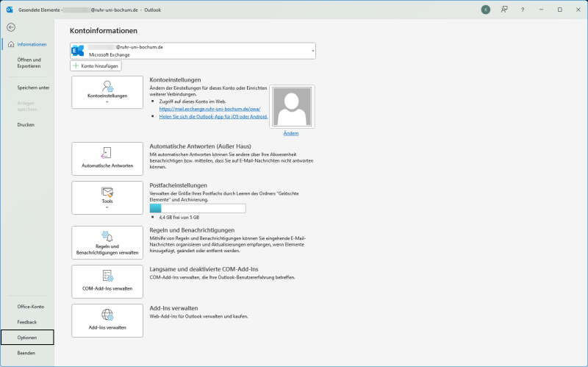Open Regeln und Benachrichtigungen verwalten

[107, 243]
